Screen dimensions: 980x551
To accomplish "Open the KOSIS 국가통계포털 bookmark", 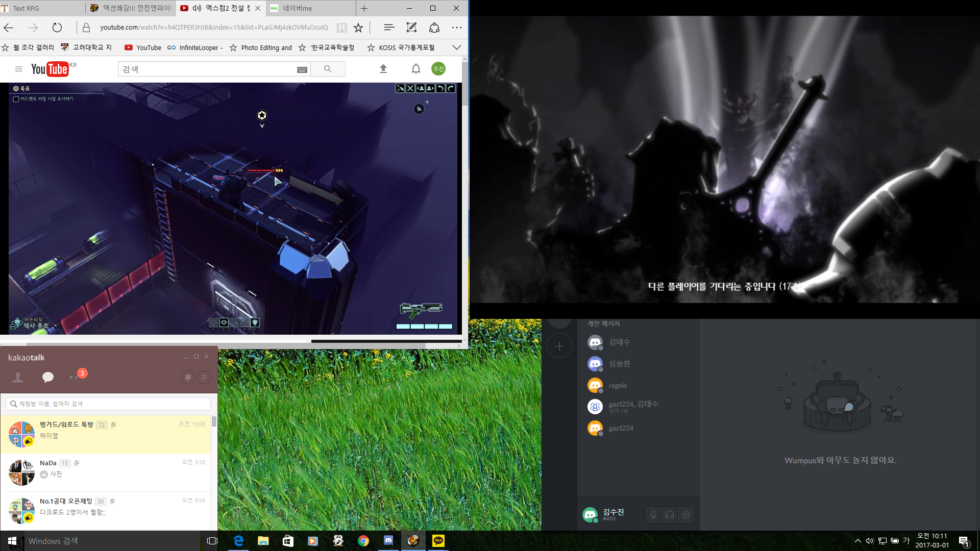I will pyautogui.click(x=401, y=47).
